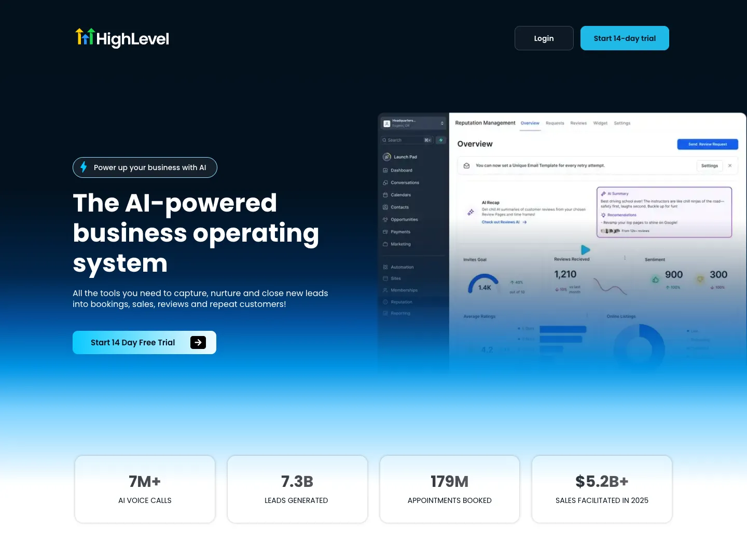Open Calendars in the sidebar
This screenshot has width=747, height=560.
[x=397, y=195]
